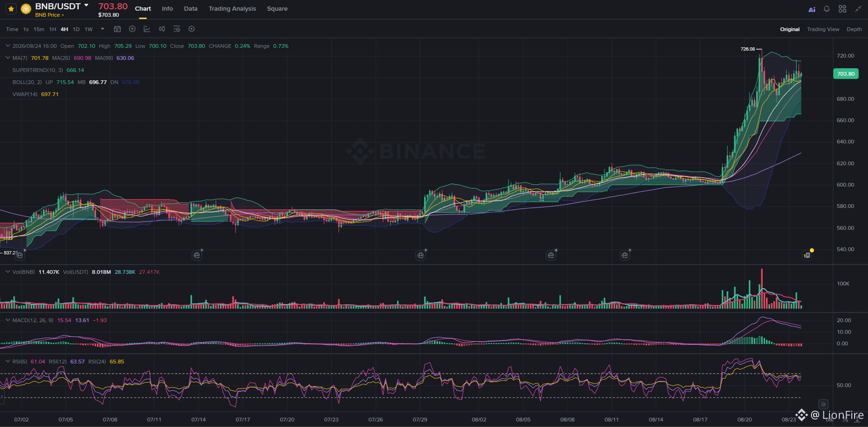
Task: Toggle the favorite star for BNB/USDT
Action: [x=11, y=9]
